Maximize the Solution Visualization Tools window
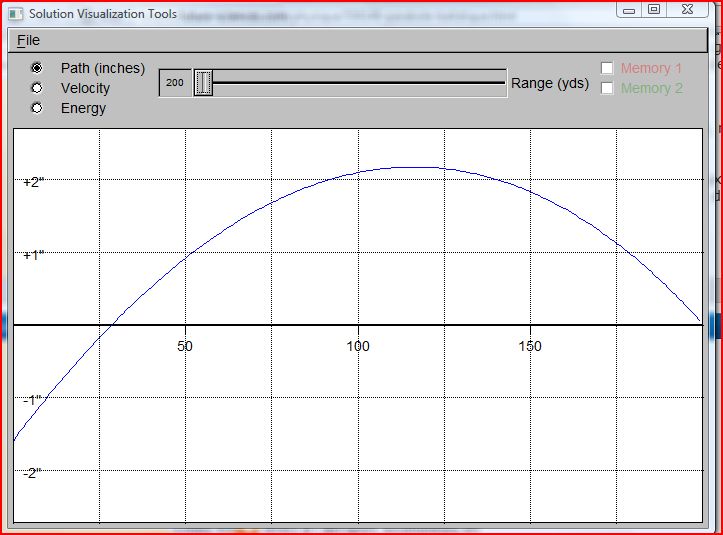This screenshot has height=535, width=723. pyautogui.click(x=653, y=10)
